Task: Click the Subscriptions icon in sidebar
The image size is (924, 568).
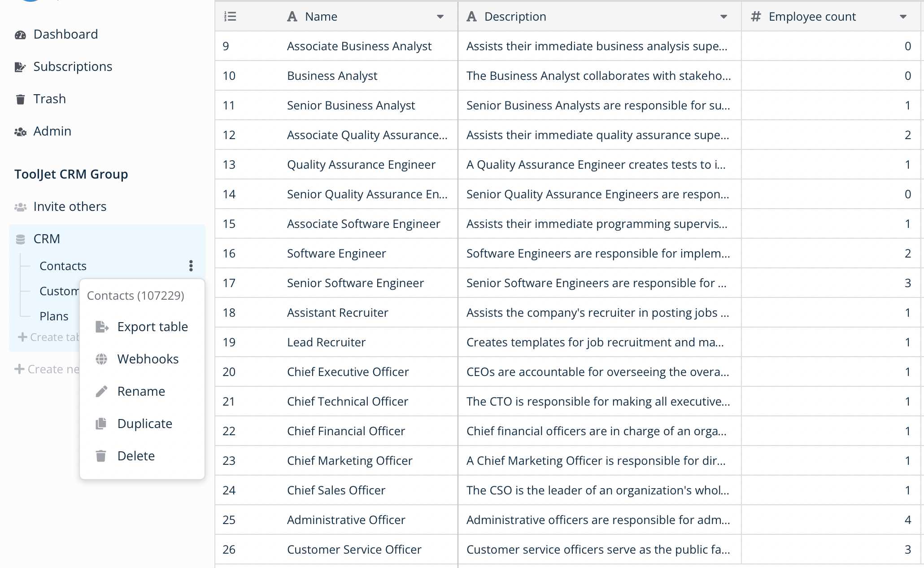Action: pos(20,67)
